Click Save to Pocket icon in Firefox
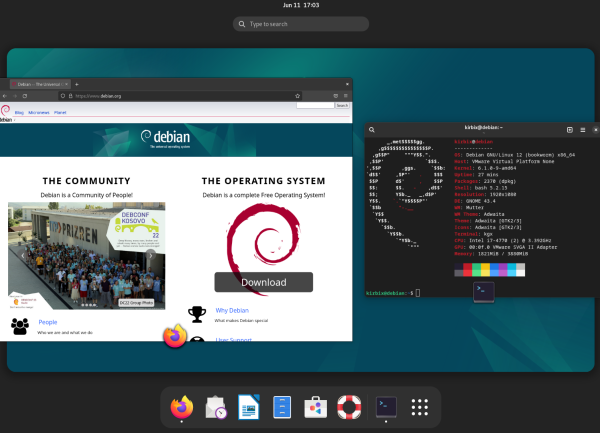Image resolution: width=600 pixels, height=433 pixels. pos(336,96)
